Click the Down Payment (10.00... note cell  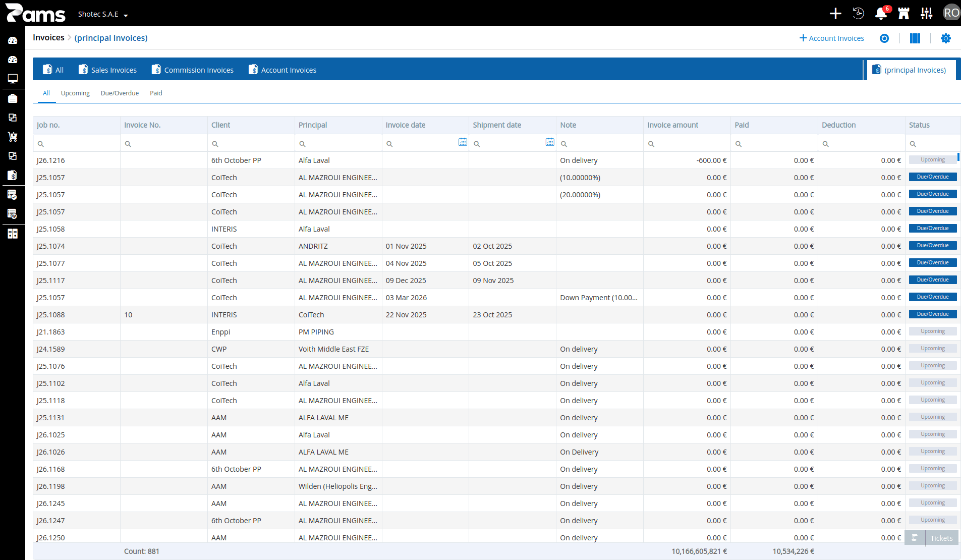tap(600, 298)
